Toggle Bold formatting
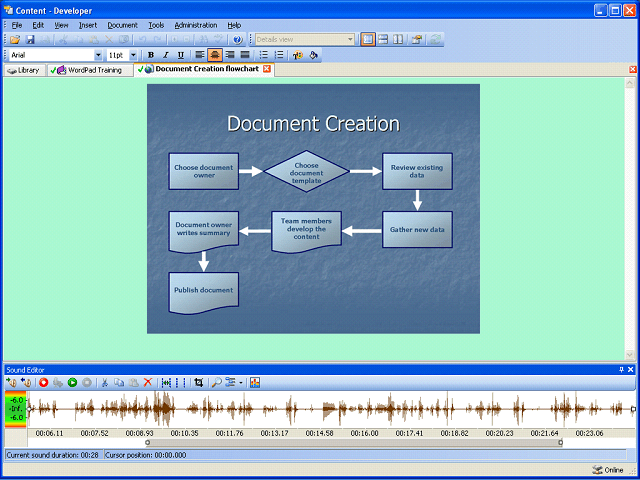The width and height of the screenshot is (640, 480). 151,55
